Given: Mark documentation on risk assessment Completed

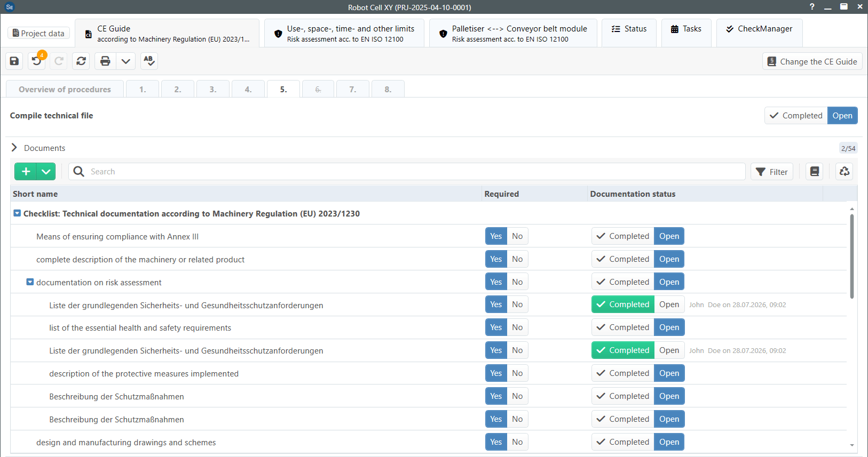Looking at the screenshot, I should [623, 282].
